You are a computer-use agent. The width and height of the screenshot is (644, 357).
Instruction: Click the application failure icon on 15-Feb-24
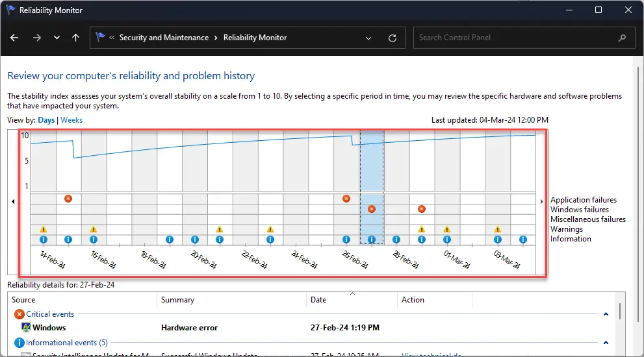(x=68, y=199)
